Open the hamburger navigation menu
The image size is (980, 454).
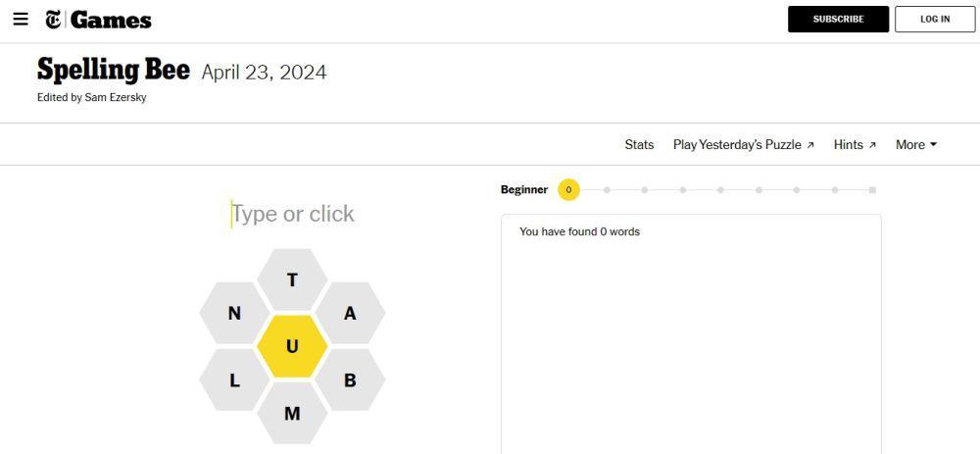pos(21,19)
